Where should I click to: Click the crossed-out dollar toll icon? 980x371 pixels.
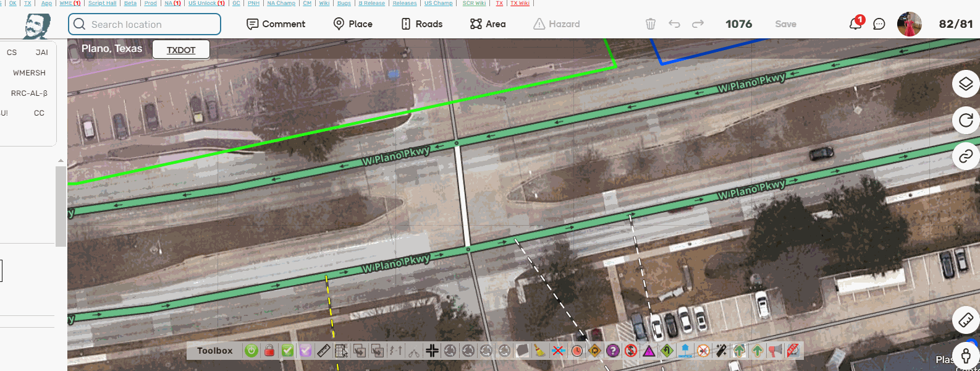click(630, 351)
